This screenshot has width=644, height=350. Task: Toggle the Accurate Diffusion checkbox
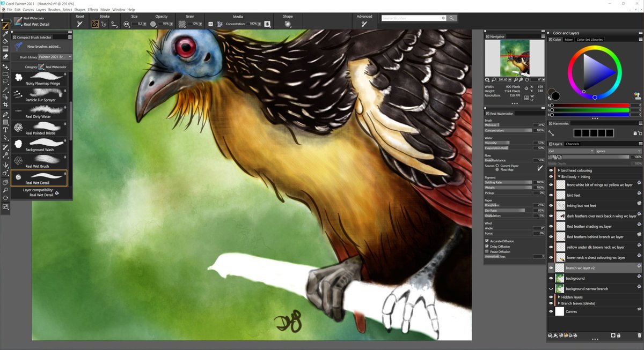487,241
